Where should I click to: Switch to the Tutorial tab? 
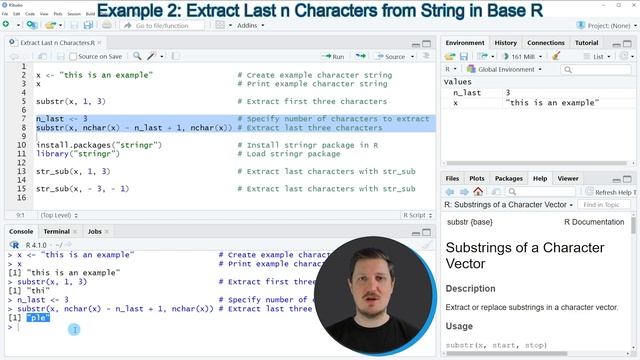point(587,43)
